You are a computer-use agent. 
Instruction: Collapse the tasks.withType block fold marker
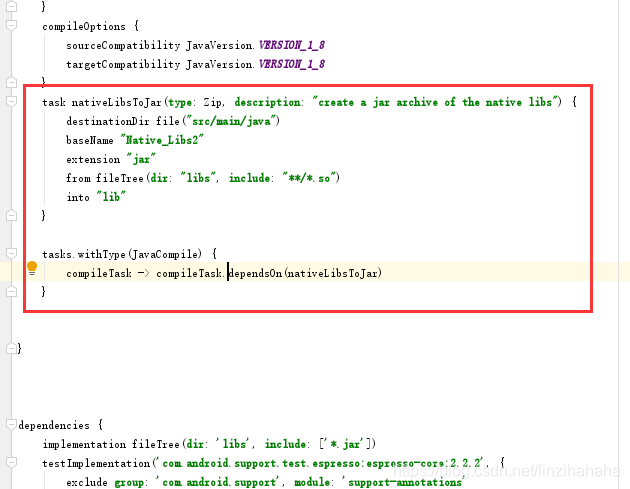coord(12,254)
